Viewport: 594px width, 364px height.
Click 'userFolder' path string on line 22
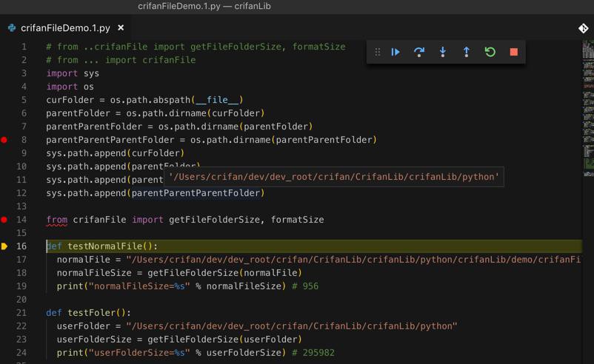tap(292, 326)
